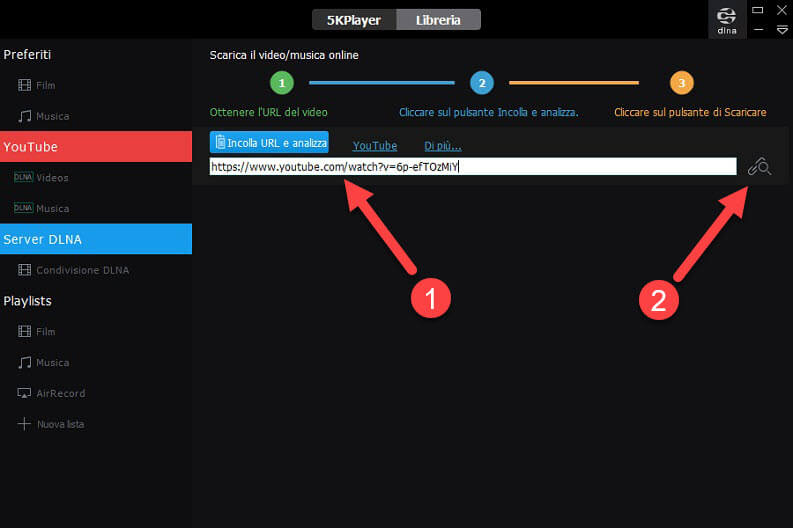Screen dimensions: 793x528
Task: Open Film under Preferiti
Action: [x=36, y=85]
